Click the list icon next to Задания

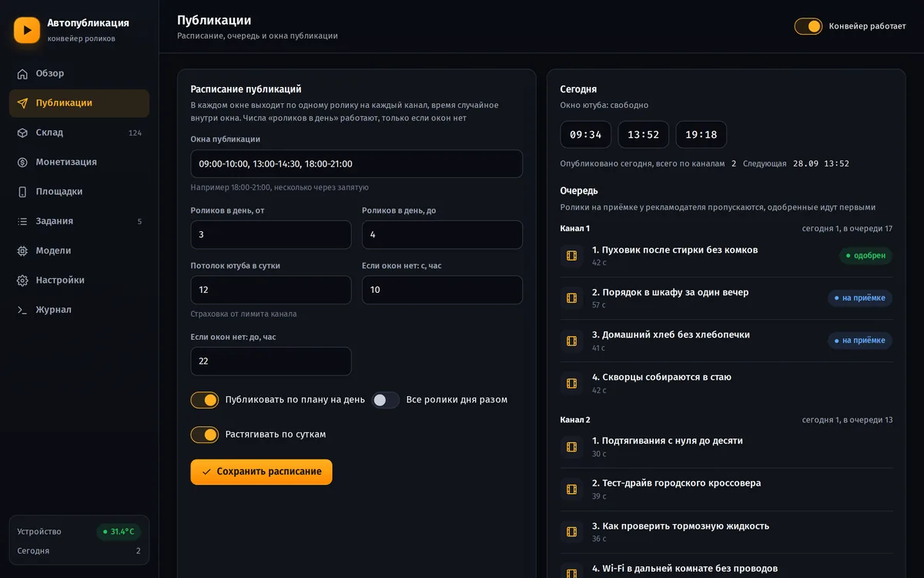point(22,221)
